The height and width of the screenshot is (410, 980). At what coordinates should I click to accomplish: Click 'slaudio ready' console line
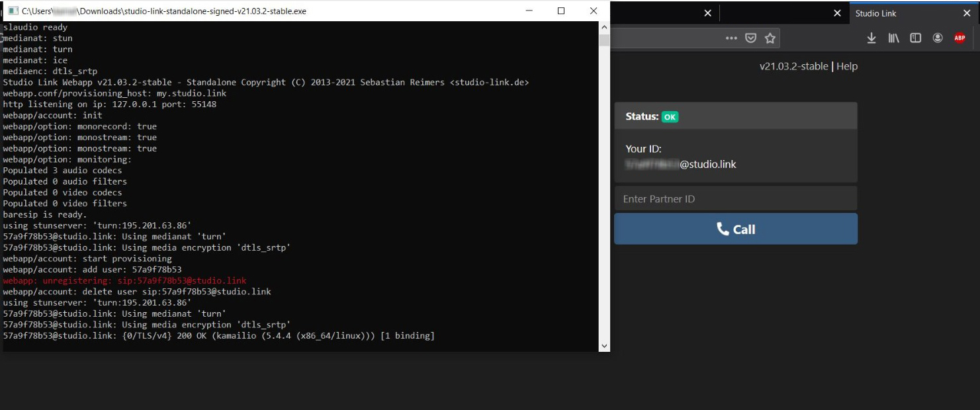point(35,27)
